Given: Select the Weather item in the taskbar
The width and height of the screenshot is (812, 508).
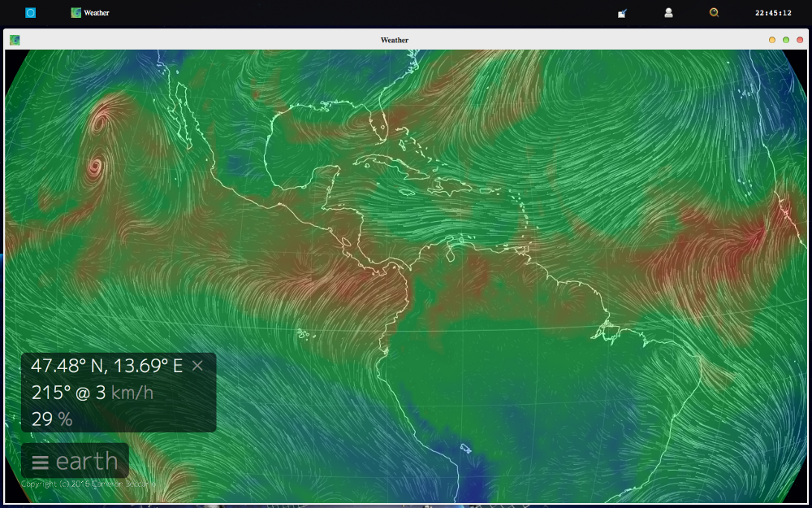Looking at the screenshot, I should (x=90, y=12).
